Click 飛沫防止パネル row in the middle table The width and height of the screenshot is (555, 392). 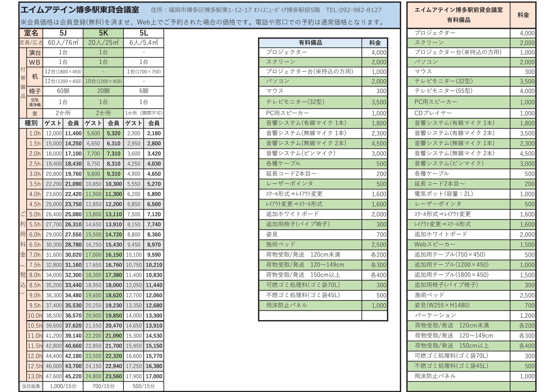click(286, 305)
